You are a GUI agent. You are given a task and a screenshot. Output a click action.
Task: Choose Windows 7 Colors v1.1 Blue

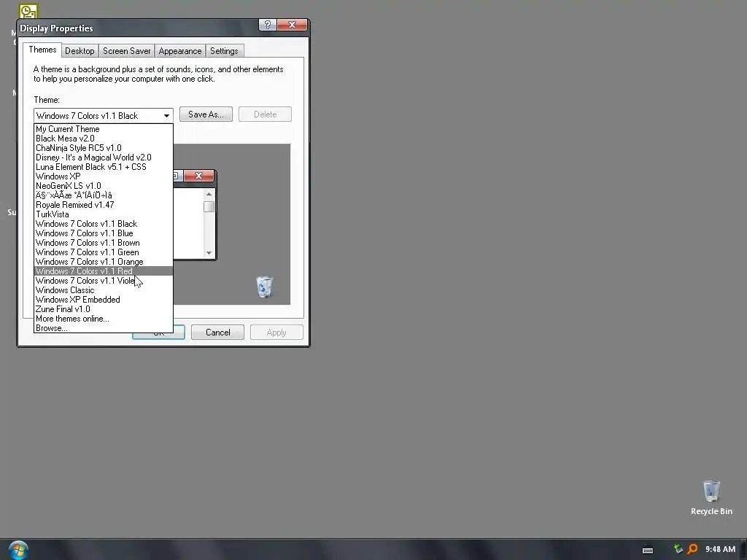tap(104, 233)
